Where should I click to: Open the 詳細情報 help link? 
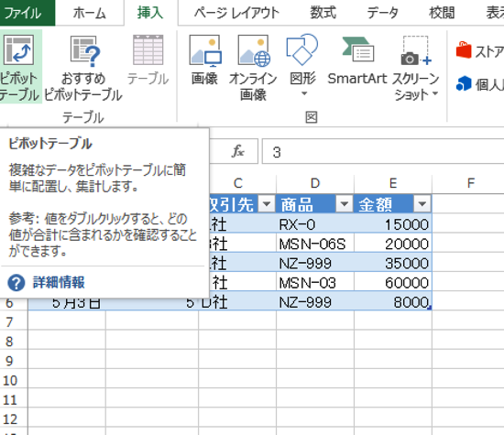(x=60, y=282)
